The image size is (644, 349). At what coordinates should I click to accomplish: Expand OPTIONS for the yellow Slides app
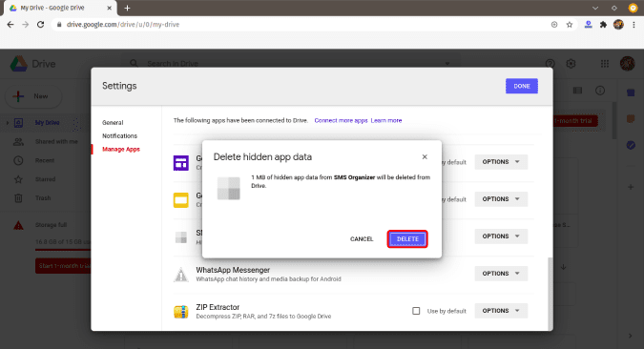coord(501,199)
